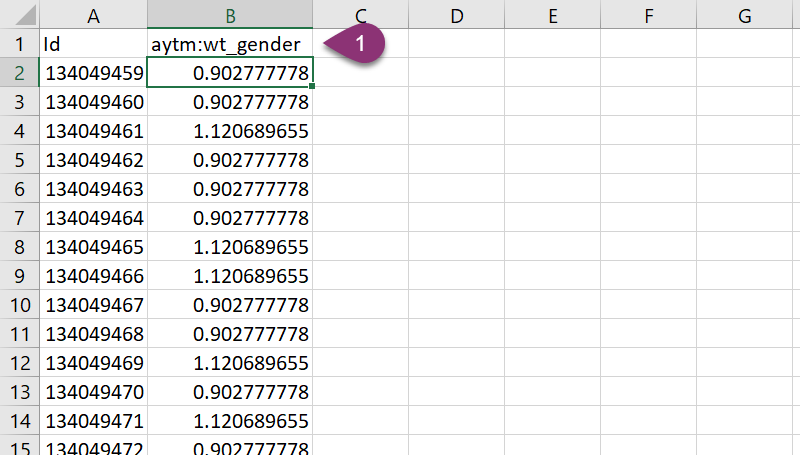The height and width of the screenshot is (455, 800).
Task: Select column A header
Action: (93, 15)
